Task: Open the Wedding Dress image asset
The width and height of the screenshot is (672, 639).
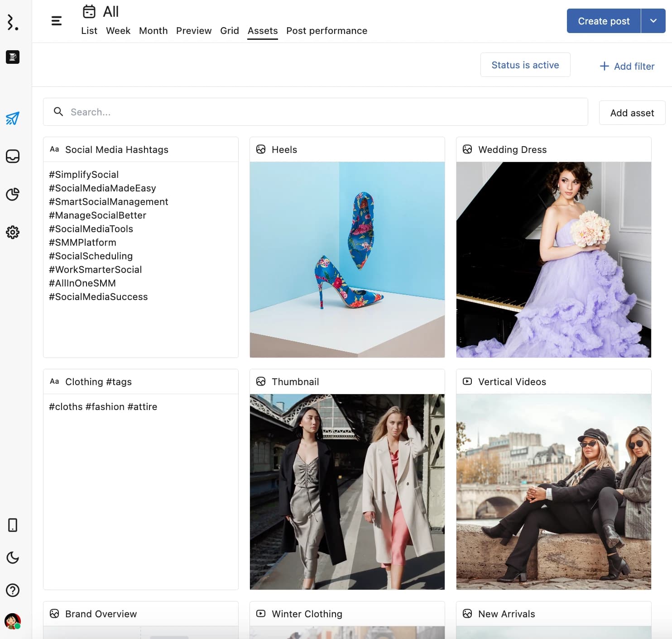Action: (553, 259)
